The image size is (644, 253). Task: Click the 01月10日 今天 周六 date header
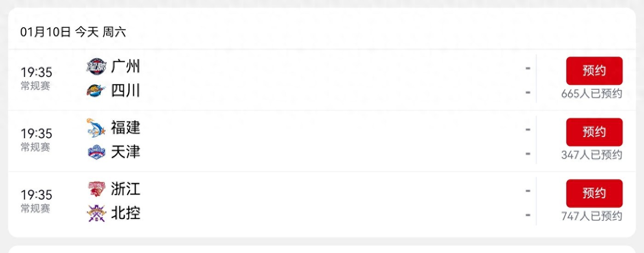(73, 32)
